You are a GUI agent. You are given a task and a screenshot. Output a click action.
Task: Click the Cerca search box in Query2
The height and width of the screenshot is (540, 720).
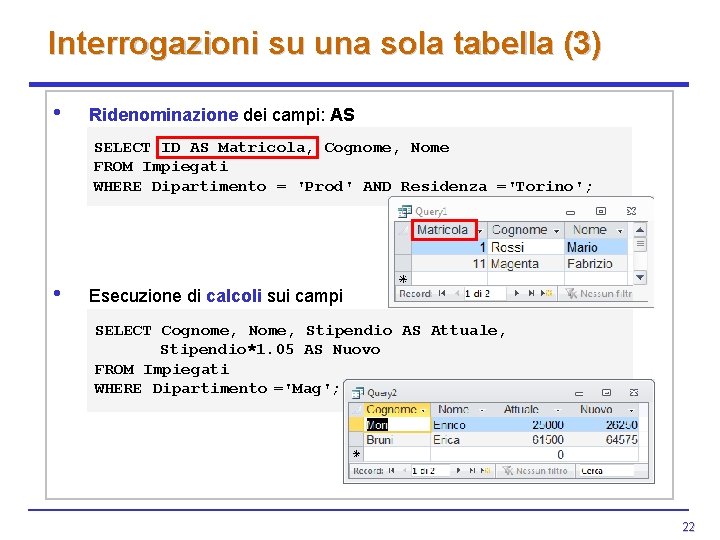point(606,471)
